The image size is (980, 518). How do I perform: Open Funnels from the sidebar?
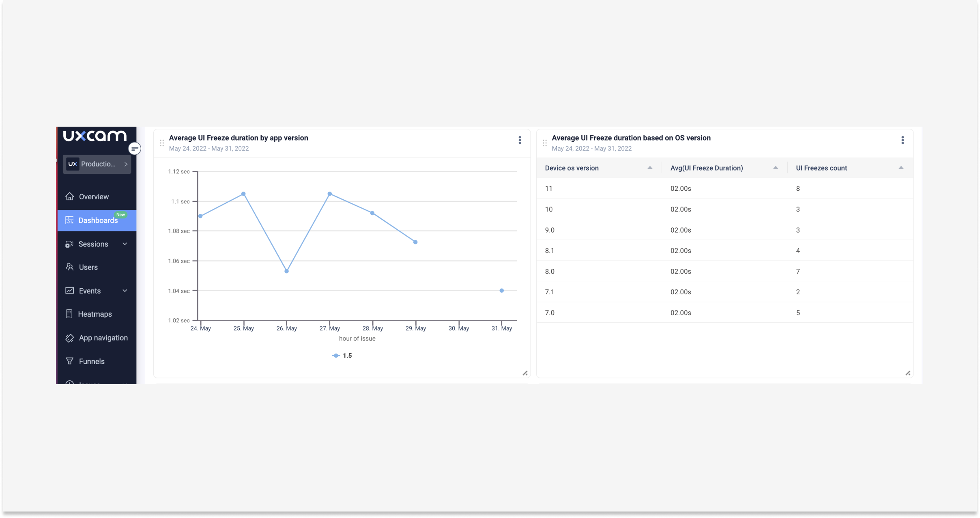92,361
